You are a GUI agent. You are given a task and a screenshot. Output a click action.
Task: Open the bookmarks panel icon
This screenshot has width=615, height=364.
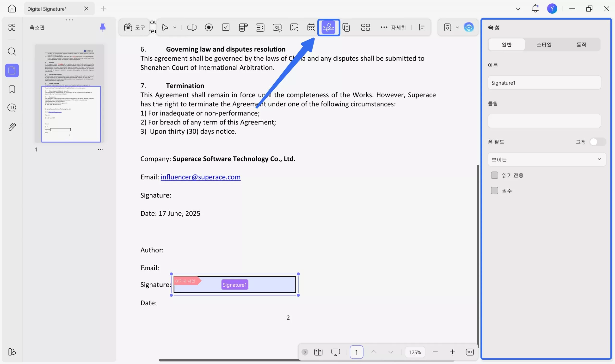click(12, 89)
